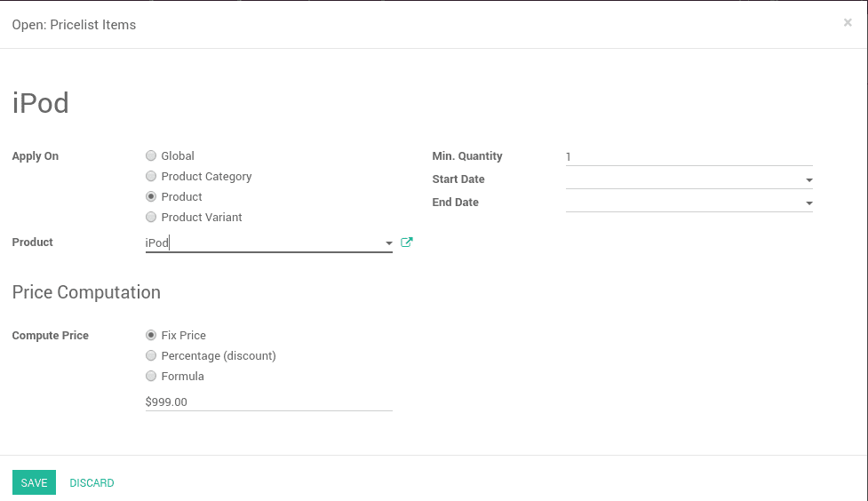The width and height of the screenshot is (868, 501).
Task: Click the Open: Pricelist Items dialog title
Action: pyautogui.click(x=74, y=25)
